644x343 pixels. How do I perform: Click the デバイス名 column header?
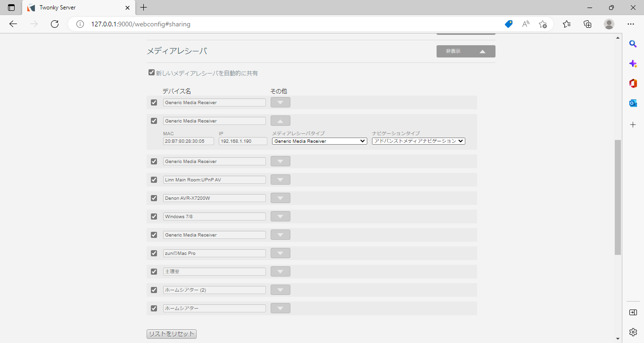click(177, 91)
